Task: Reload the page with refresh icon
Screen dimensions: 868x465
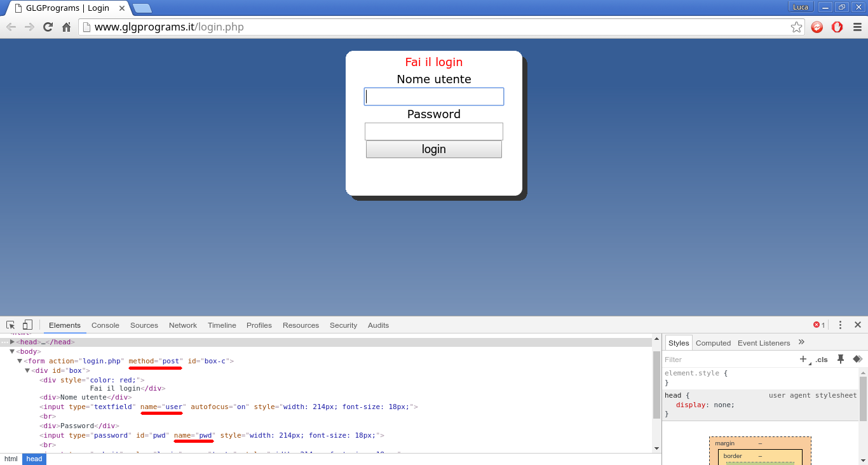Action: tap(48, 27)
